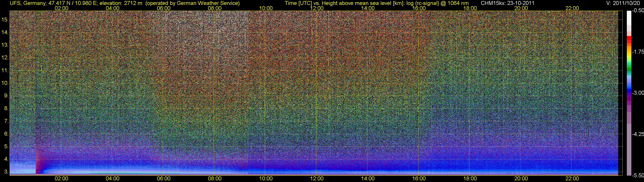Click the '22:00' label on the top time axis
Image resolution: width=644 pixels, height=182 pixels.
(572, 8)
